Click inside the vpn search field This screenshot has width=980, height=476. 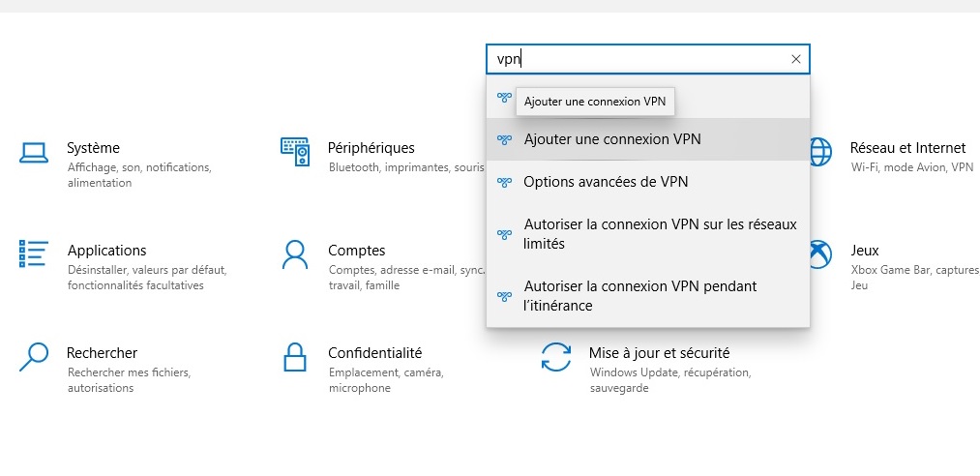pyautogui.click(x=638, y=59)
